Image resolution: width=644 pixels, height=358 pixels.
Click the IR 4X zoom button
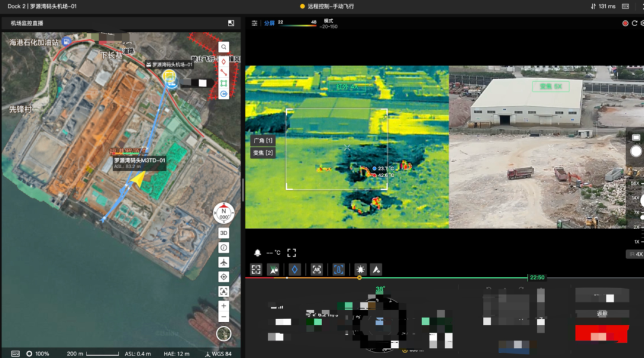click(x=636, y=254)
